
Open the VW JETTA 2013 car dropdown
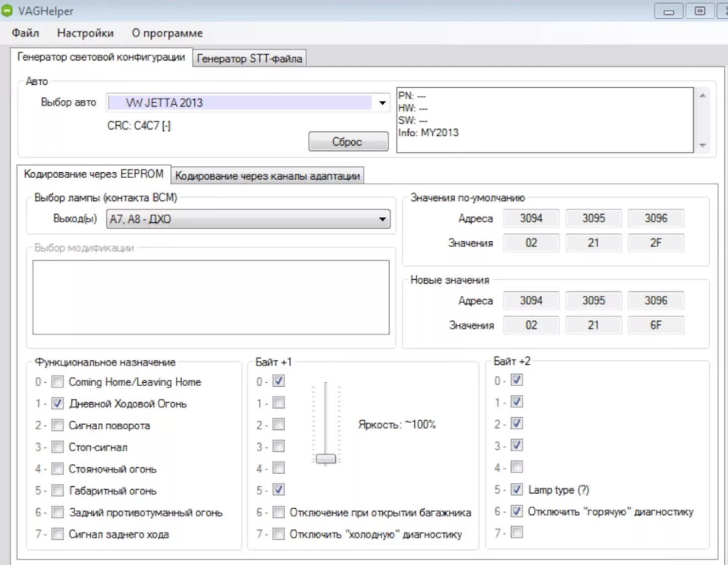(382, 103)
